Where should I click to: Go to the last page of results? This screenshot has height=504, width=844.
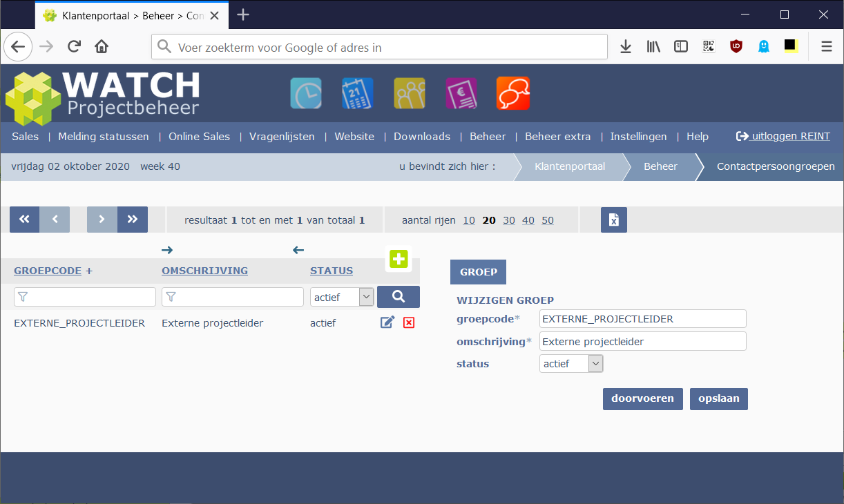[133, 220]
